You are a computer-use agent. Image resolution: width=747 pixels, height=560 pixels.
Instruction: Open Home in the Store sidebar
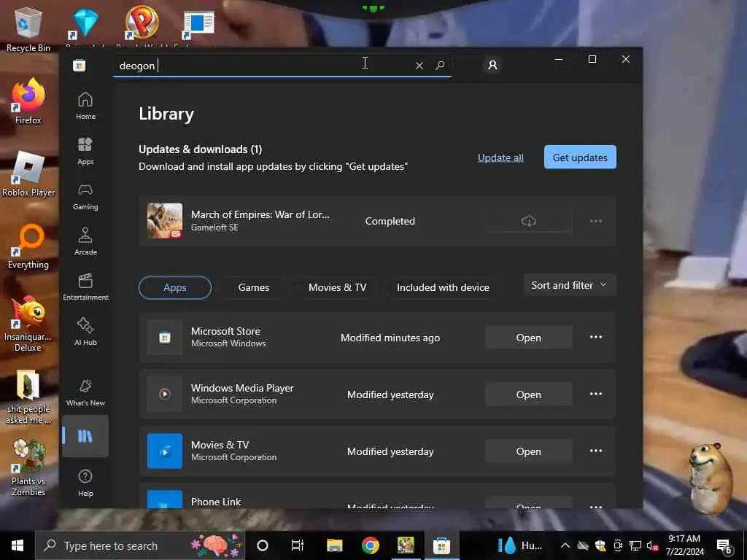click(x=85, y=106)
